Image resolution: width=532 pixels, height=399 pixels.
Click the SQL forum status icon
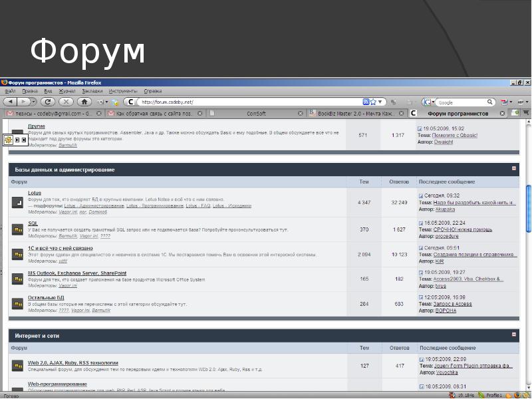click(x=18, y=230)
